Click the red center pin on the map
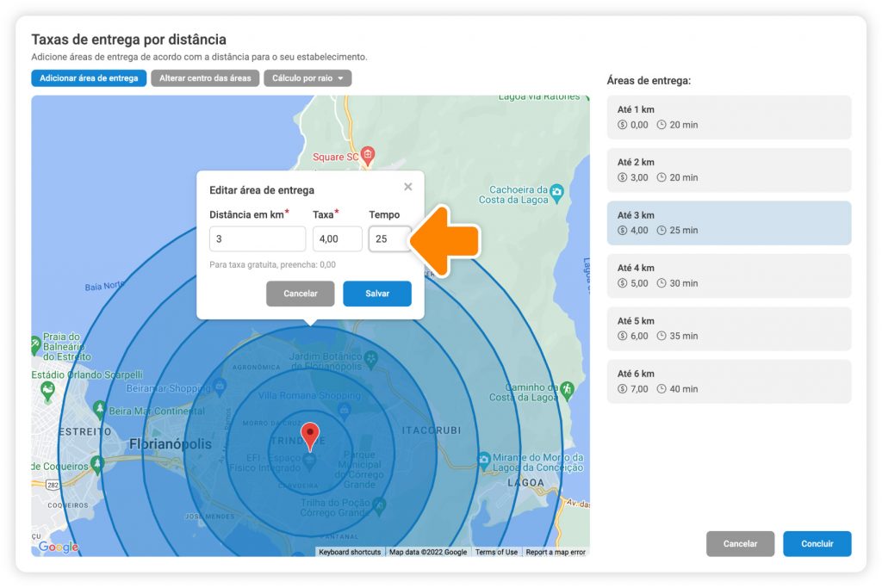 pos(310,436)
